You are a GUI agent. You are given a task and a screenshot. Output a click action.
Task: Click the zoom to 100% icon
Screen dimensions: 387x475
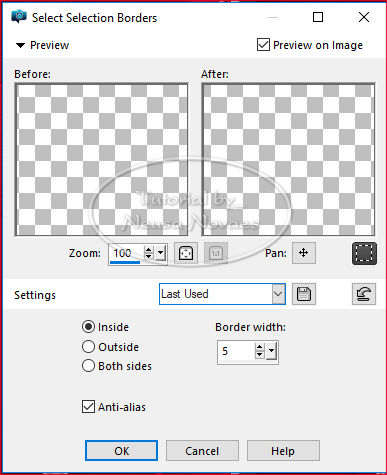(216, 253)
